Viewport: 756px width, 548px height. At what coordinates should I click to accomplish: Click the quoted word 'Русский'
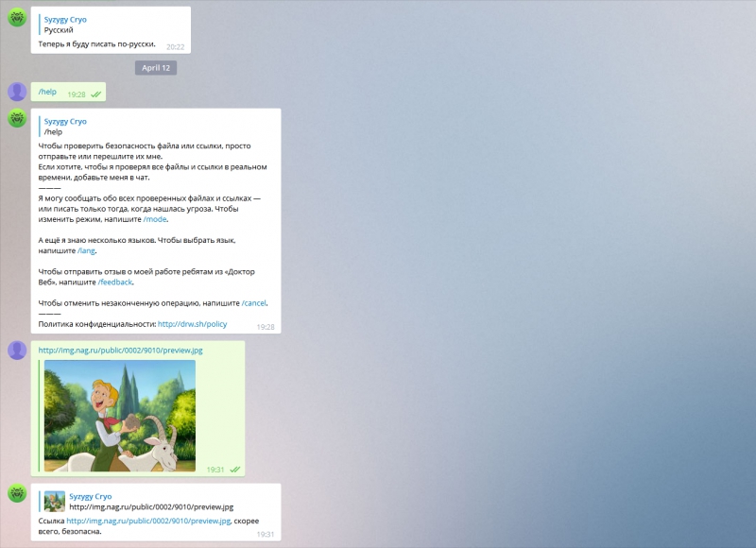59,30
